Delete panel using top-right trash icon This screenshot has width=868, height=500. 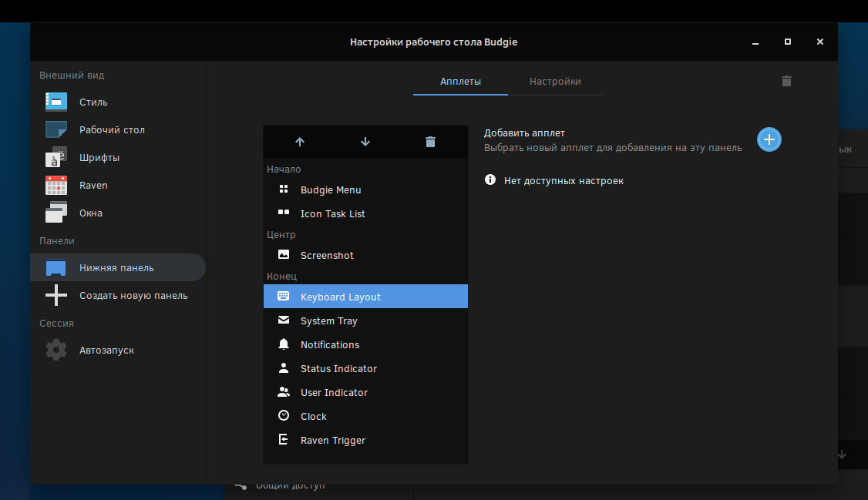click(786, 82)
